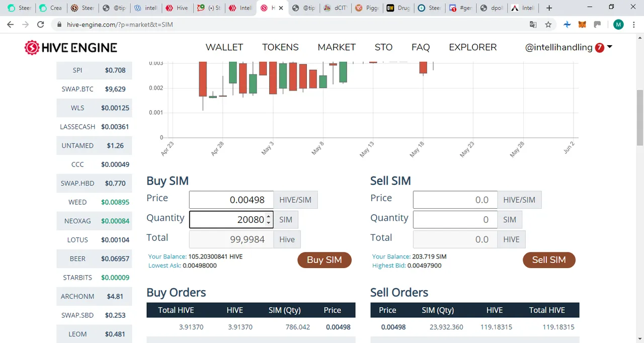The width and height of the screenshot is (644, 343).
Task: Switch to the dpoll tab
Action: [492, 8]
